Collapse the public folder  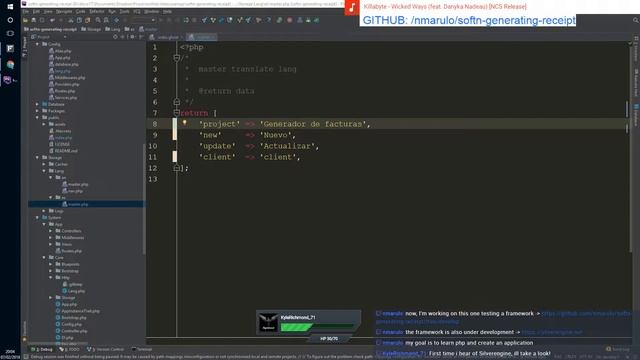pos(37,118)
